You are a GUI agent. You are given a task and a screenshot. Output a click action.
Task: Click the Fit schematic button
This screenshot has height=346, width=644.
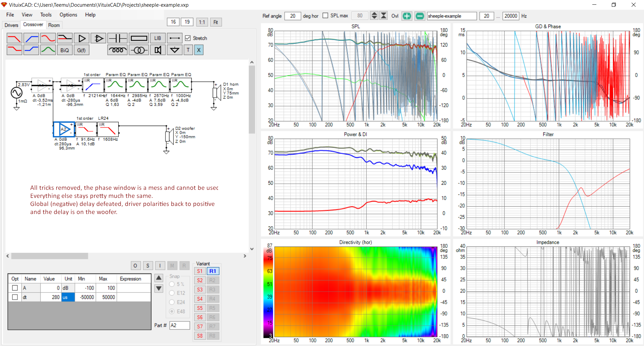(216, 22)
